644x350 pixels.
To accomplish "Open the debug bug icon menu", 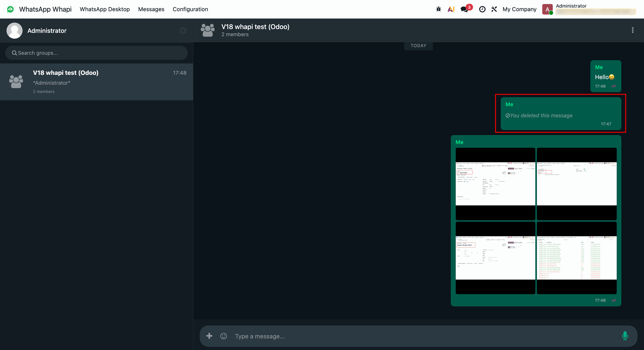I will point(438,9).
